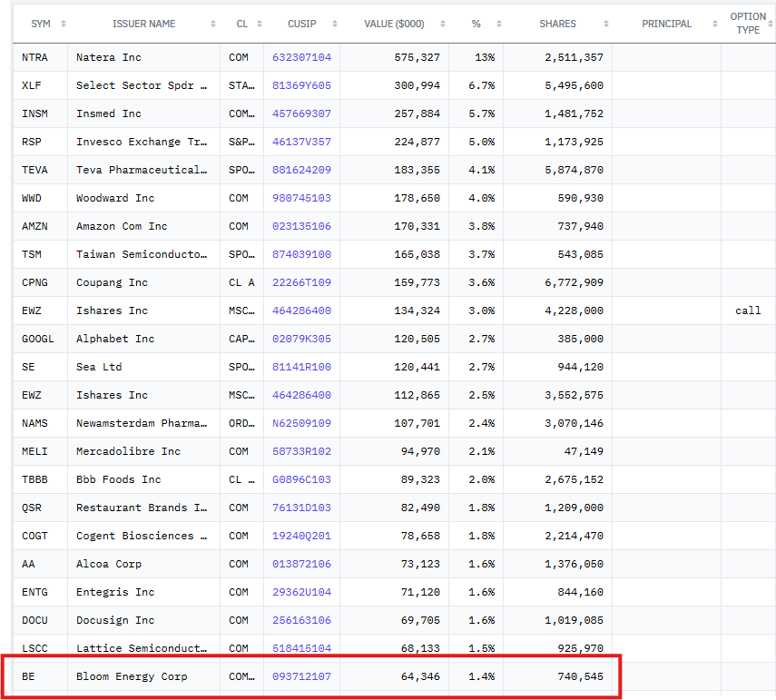
Task: Click the Invesco Exchange Tr… issuer name
Action: [x=142, y=142]
